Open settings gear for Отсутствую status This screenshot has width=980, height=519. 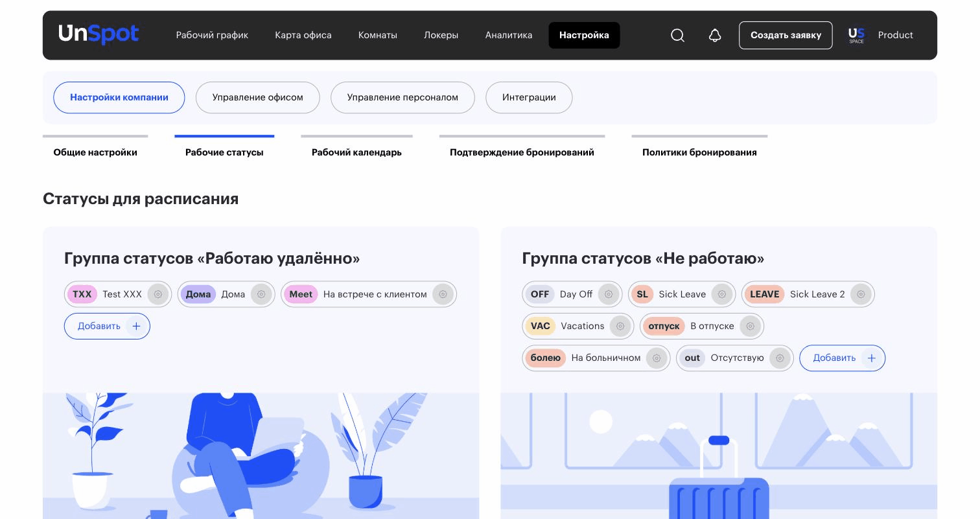[x=780, y=358]
